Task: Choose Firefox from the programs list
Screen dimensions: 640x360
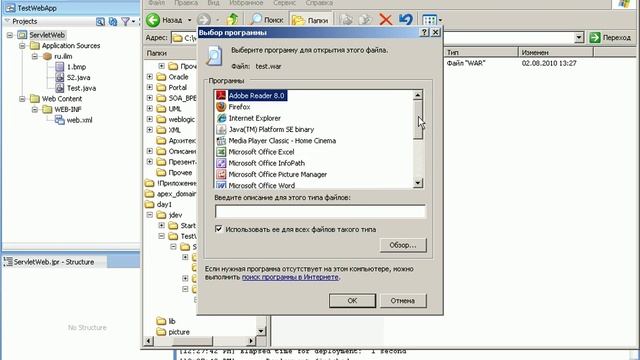Action: [x=239, y=107]
